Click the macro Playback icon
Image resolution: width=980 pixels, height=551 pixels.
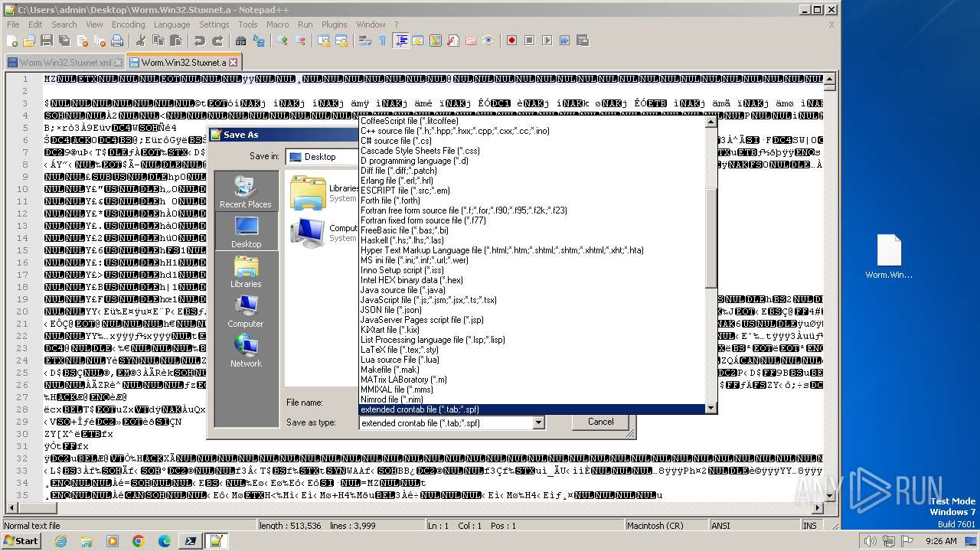547,41
